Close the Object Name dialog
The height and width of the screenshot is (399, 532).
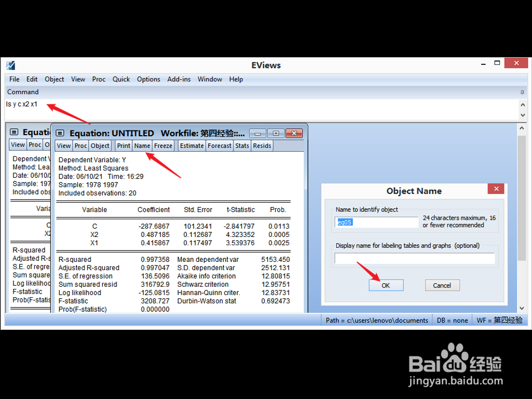point(496,189)
